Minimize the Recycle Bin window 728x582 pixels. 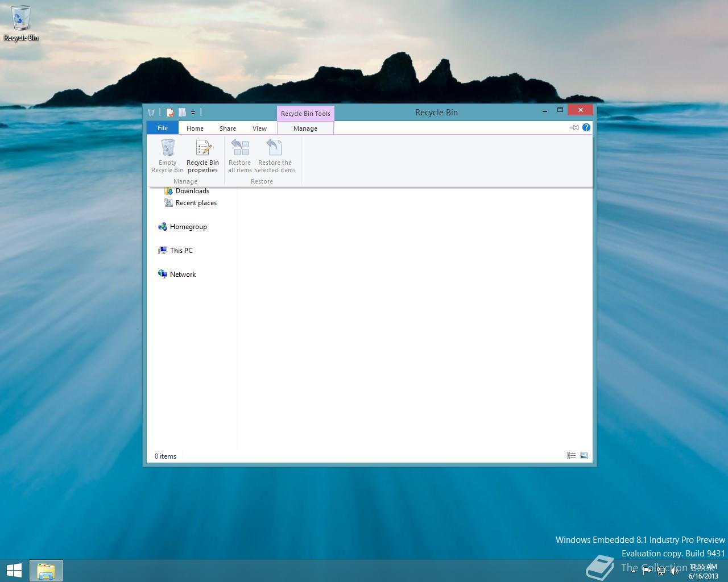point(545,110)
